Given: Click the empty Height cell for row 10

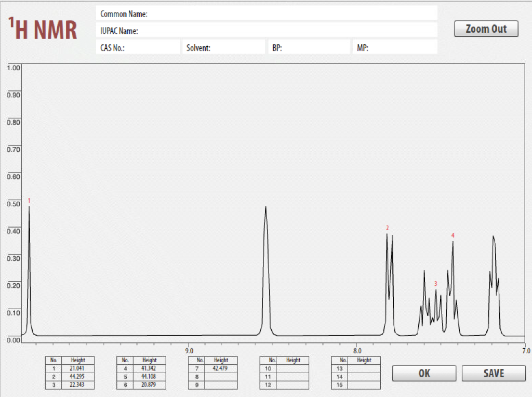Looking at the screenshot, I should tap(294, 368).
